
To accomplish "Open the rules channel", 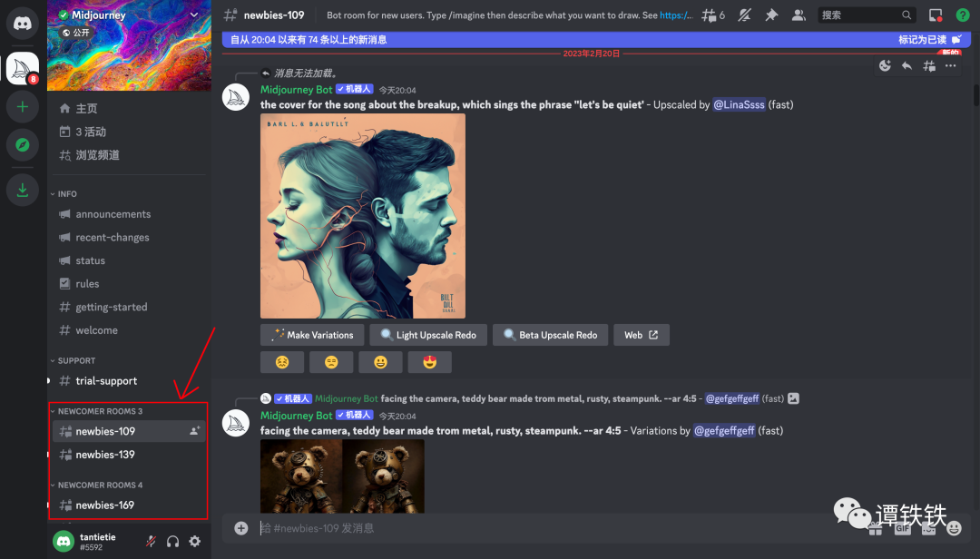I will (130, 284).
